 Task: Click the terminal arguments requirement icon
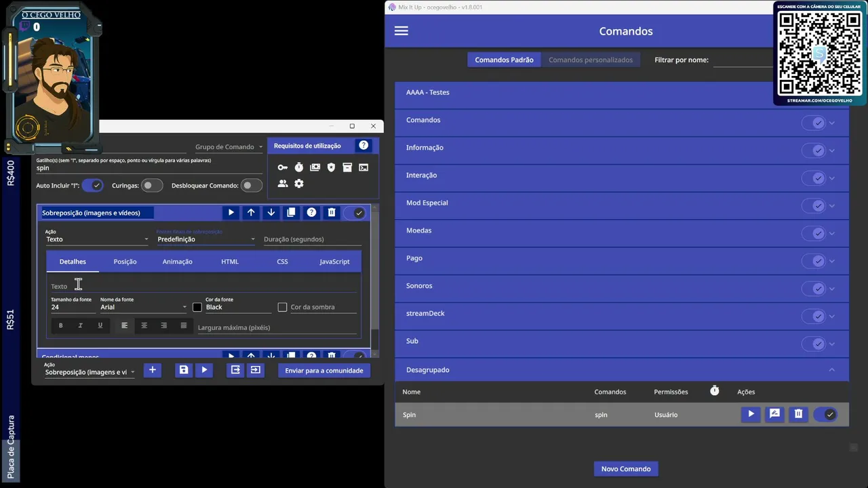[363, 167]
